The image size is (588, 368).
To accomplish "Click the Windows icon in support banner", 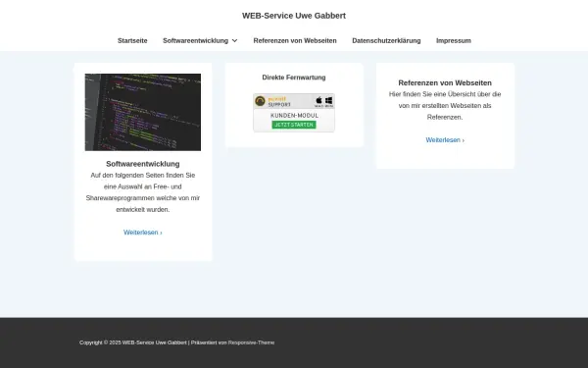I will [x=328, y=101].
